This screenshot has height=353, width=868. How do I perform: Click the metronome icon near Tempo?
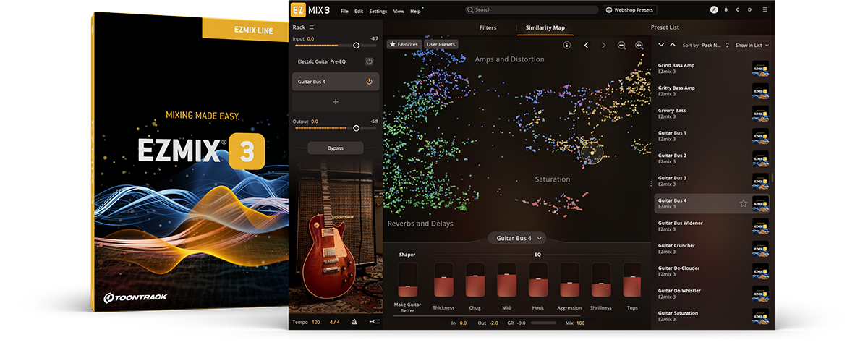point(354,322)
